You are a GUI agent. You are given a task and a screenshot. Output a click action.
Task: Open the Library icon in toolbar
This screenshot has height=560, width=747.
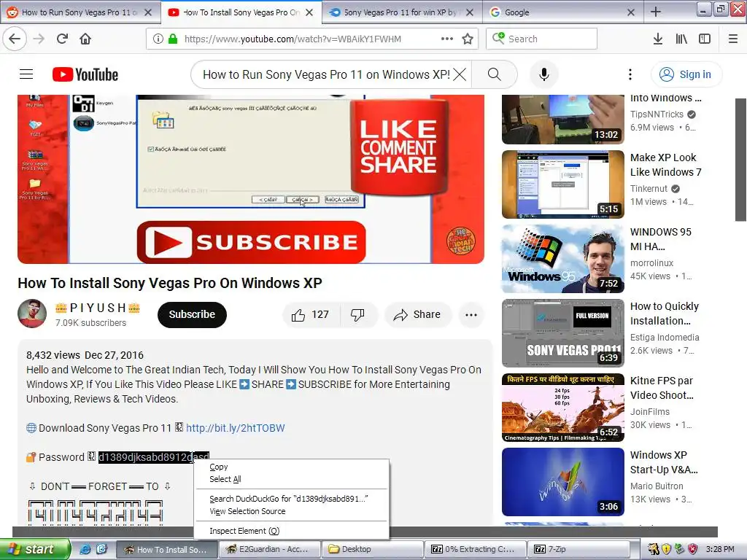(x=681, y=39)
